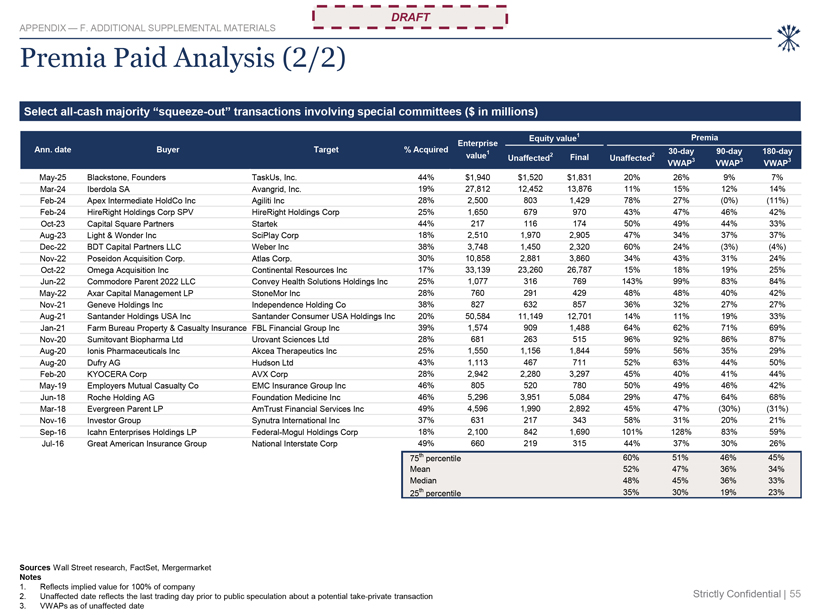Screen dimensions: 820x615
Task: Click the 'Premia Paid Analysis (2/2)' title
Action: pyautogui.click(x=183, y=58)
